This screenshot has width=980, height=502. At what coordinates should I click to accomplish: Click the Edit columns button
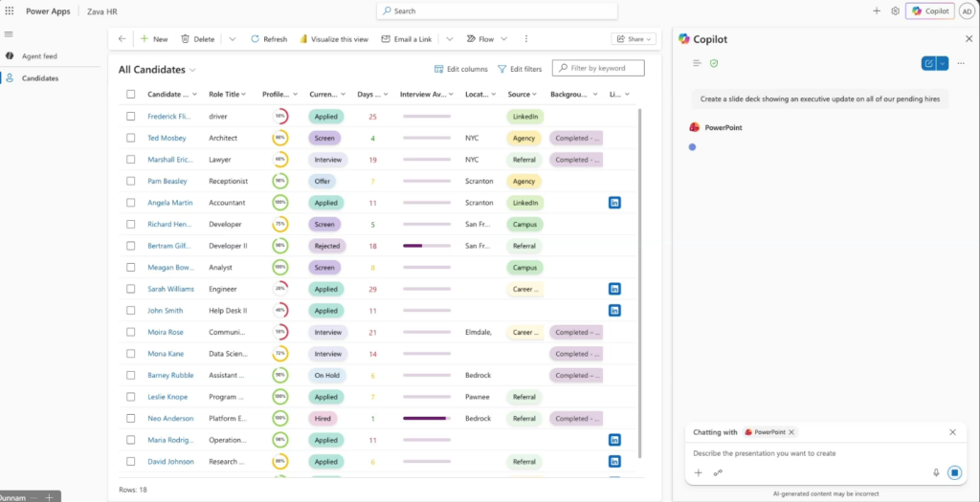pyautogui.click(x=461, y=69)
